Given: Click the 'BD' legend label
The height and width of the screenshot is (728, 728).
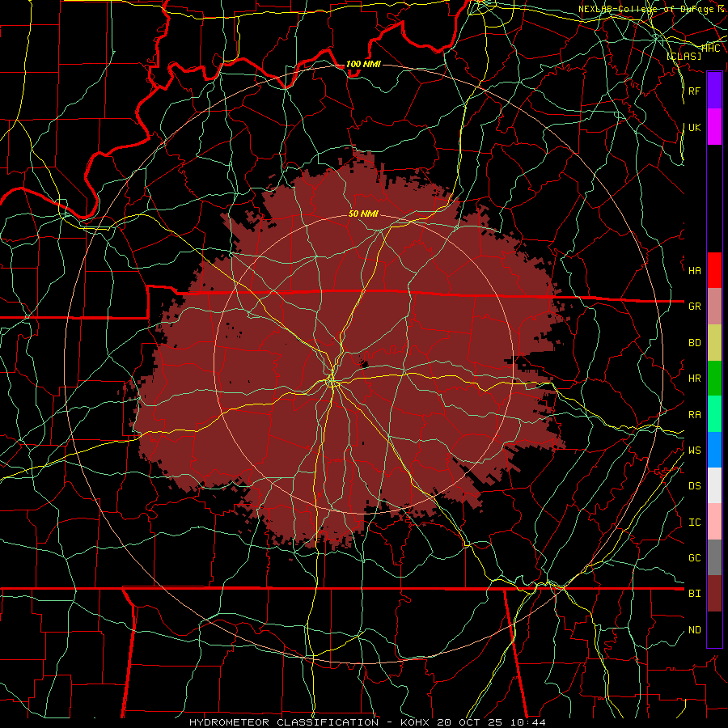Looking at the screenshot, I should pyautogui.click(x=695, y=343).
